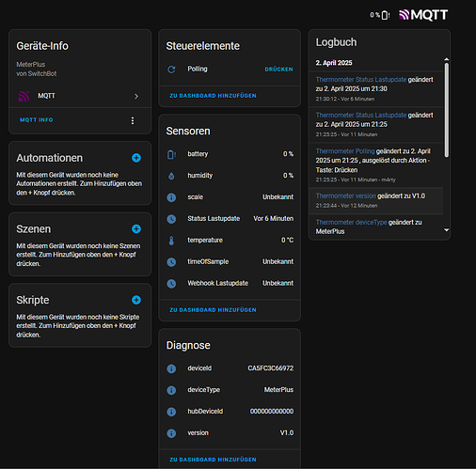Image resolution: width=476 pixels, height=469 pixels.
Task: Click the battery sensor icon
Action: 171,154
